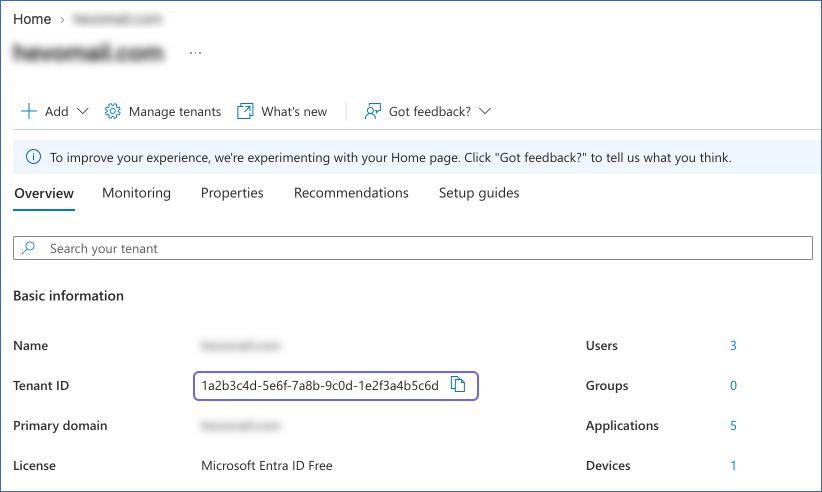
Task: Expand the Add dropdown chevron
Action: [x=83, y=111]
